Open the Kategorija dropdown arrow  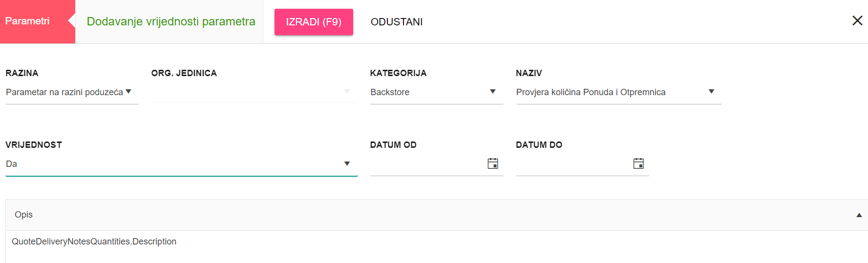tap(493, 92)
